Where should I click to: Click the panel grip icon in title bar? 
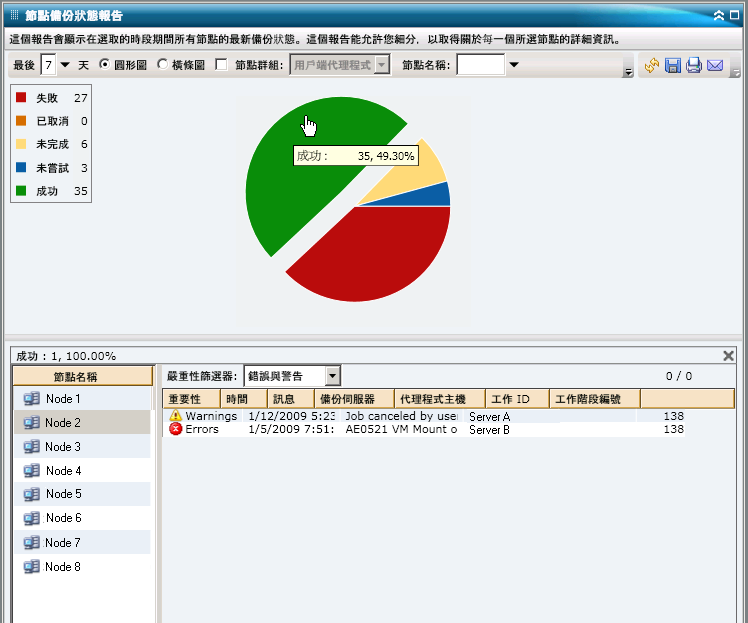(x=14, y=15)
